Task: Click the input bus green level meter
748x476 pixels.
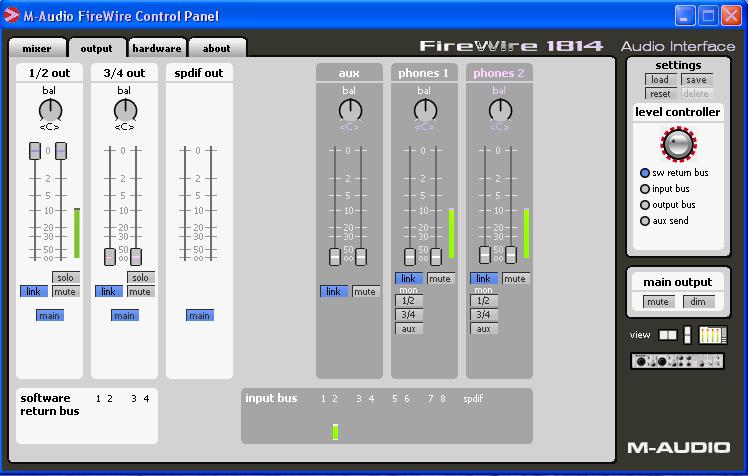Action: [x=335, y=432]
